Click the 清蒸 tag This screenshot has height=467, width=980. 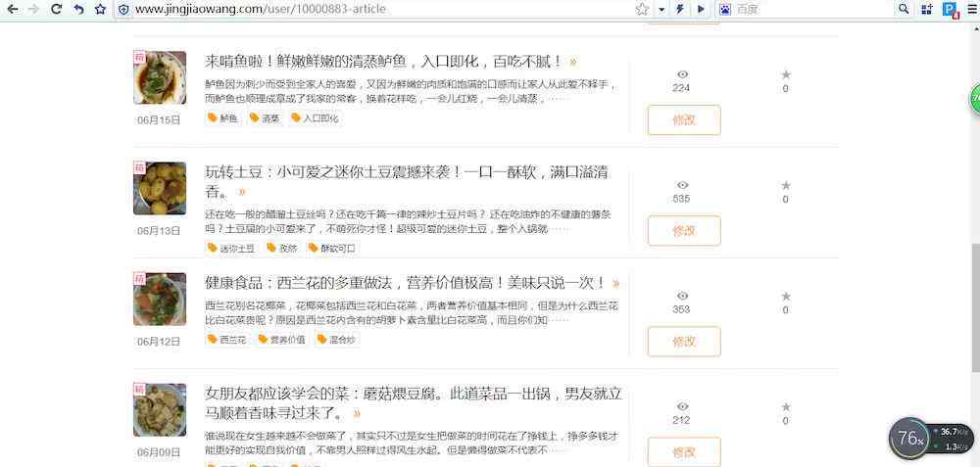tap(265, 118)
